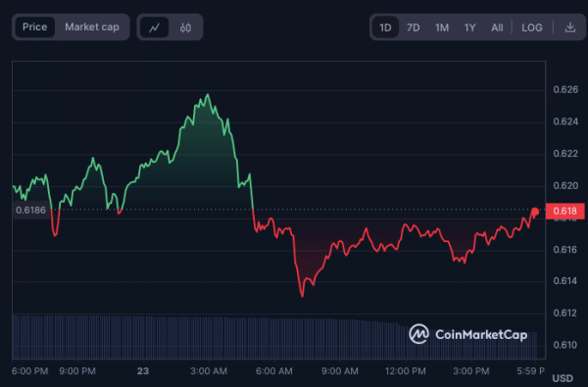Click the 0.612 y-axis label
The height and width of the screenshot is (387, 588).
click(565, 313)
